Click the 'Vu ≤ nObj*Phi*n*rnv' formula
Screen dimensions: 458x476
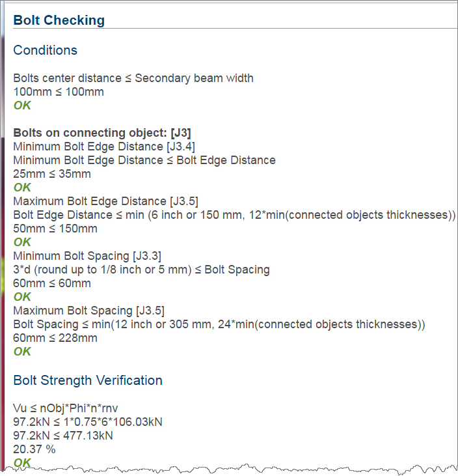pyautogui.click(x=66, y=408)
